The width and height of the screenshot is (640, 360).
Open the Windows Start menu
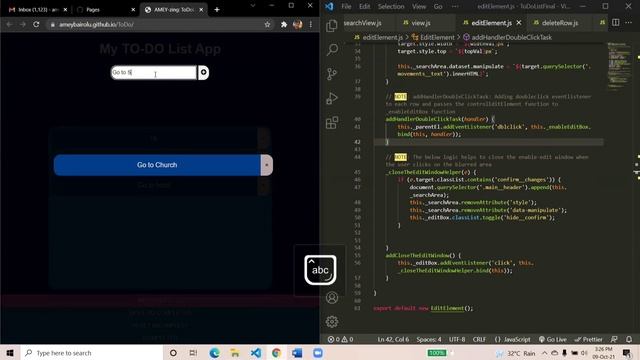(10, 353)
